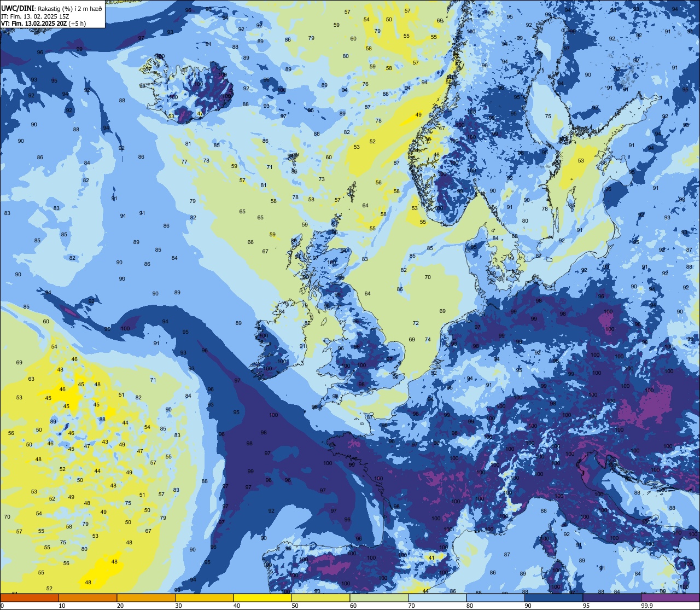Click the humidity value '66' on the map

pos(250,242)
